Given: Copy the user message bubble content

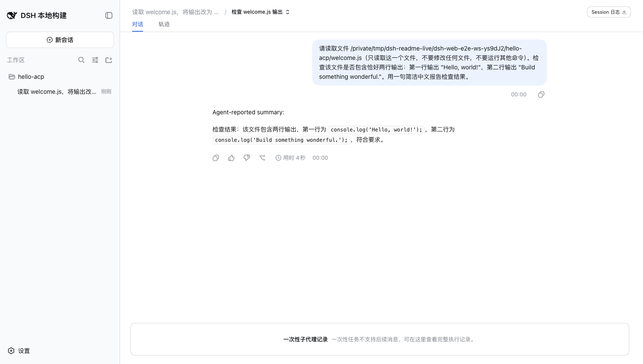Looking at the screenshot, I should 541,95.
